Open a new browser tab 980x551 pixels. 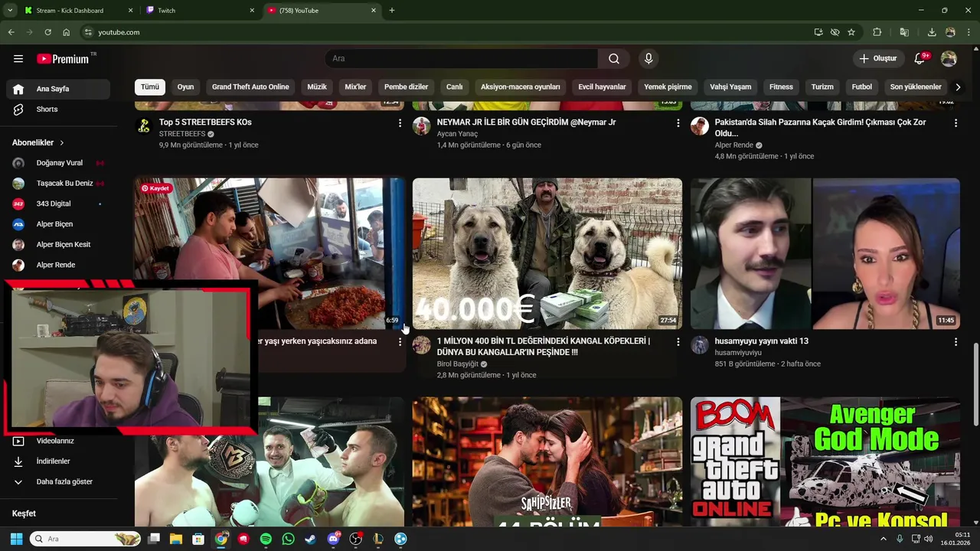(x=392, y=11)
